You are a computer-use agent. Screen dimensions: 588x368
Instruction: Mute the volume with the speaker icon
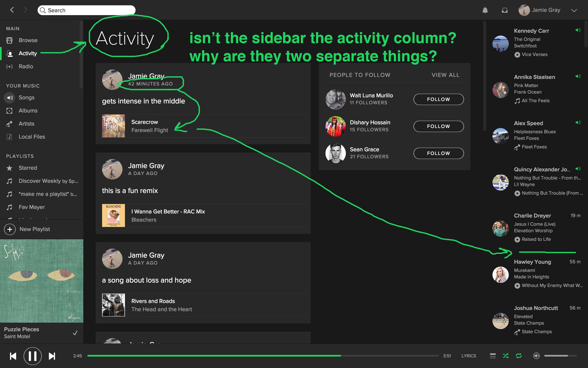click(x=537, y=356)
